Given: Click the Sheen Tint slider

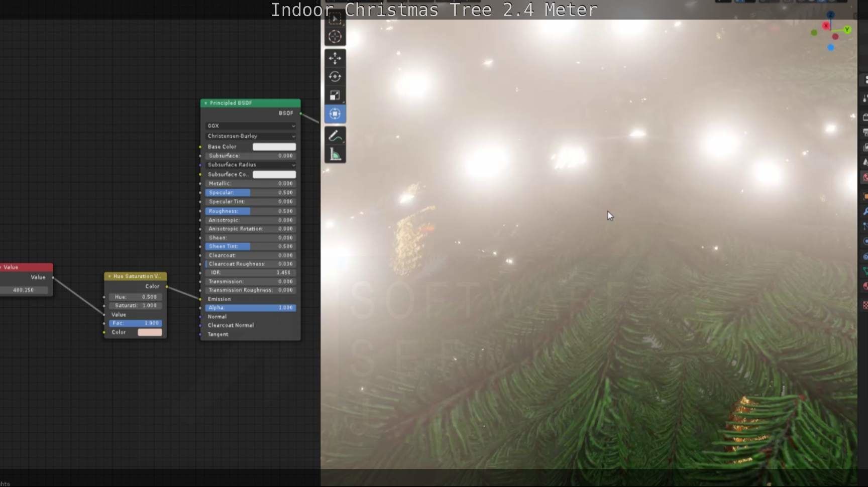Looking at the screenshot, I should [251, 247].
